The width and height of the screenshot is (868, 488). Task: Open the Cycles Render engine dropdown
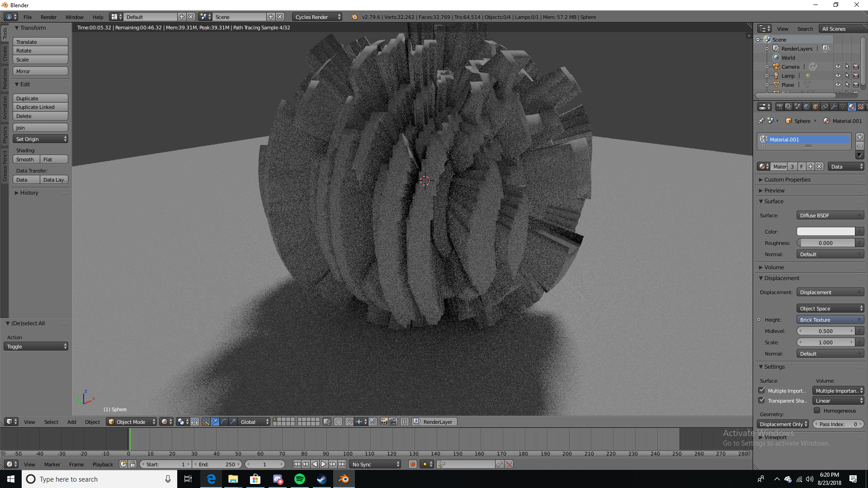coord(317,17)
